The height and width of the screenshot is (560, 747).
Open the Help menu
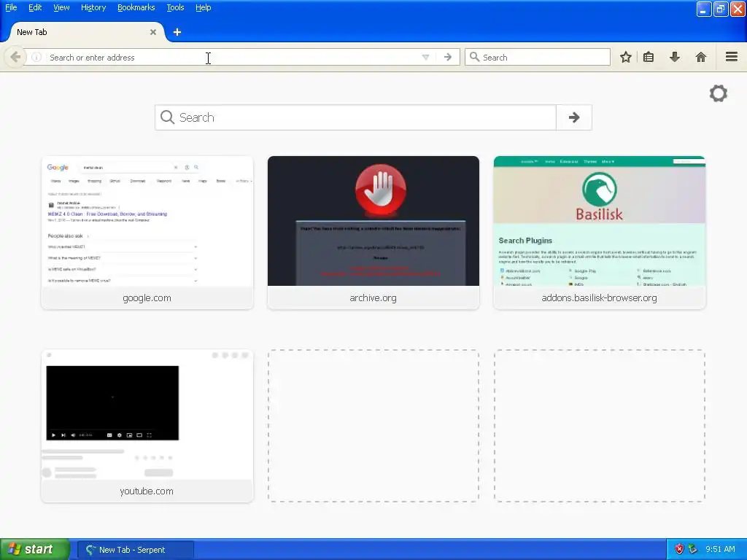tap(204, 7)
